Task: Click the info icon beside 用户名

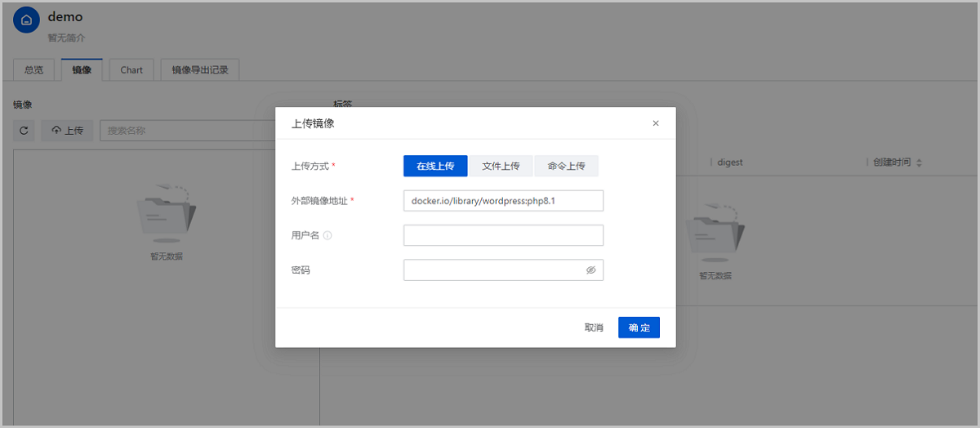Action: [x=327, y=236]
